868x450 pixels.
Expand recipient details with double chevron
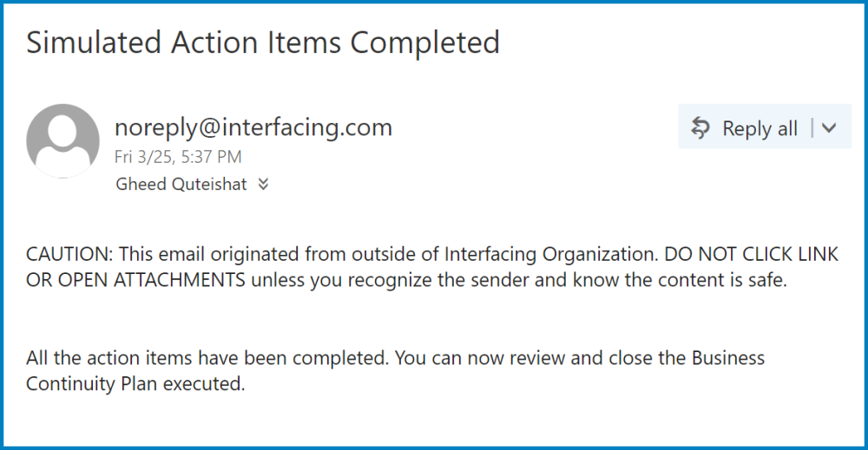click(264, 184)
